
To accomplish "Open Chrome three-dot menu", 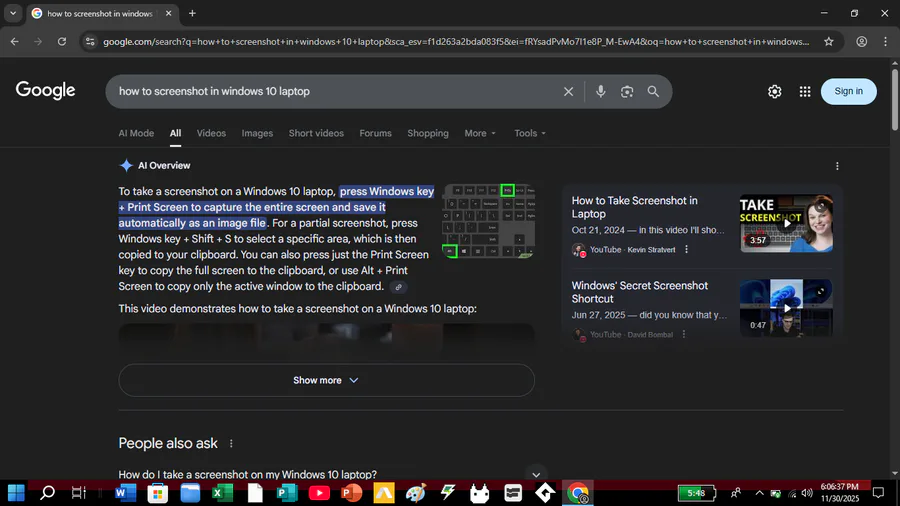I will coord(885,41).
